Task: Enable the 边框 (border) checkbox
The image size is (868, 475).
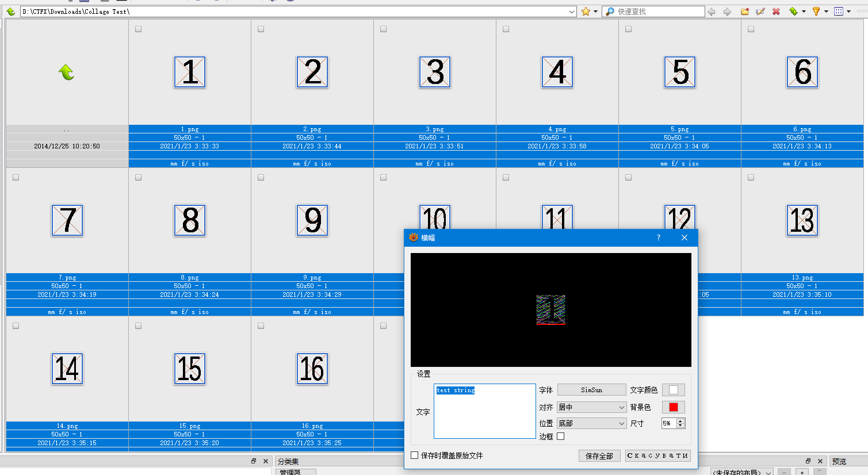Action: point(561,436)
